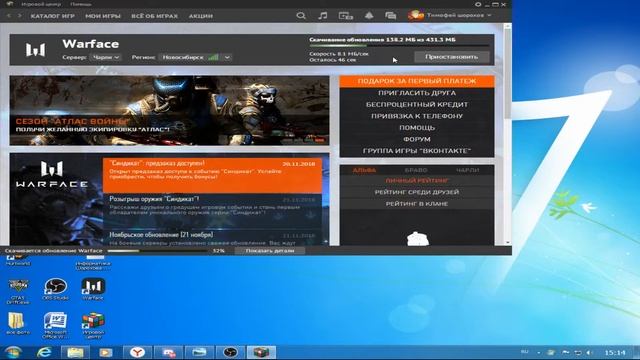Open the Информатика desktop icon
Viewport: 640px width, 360px height.
pyautogui.click(x=93, y=262)
